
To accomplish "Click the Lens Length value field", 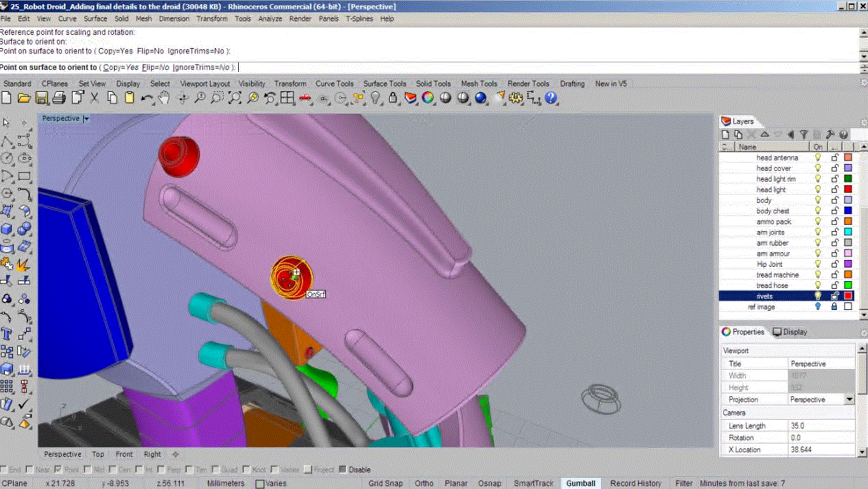I will 821,426.
